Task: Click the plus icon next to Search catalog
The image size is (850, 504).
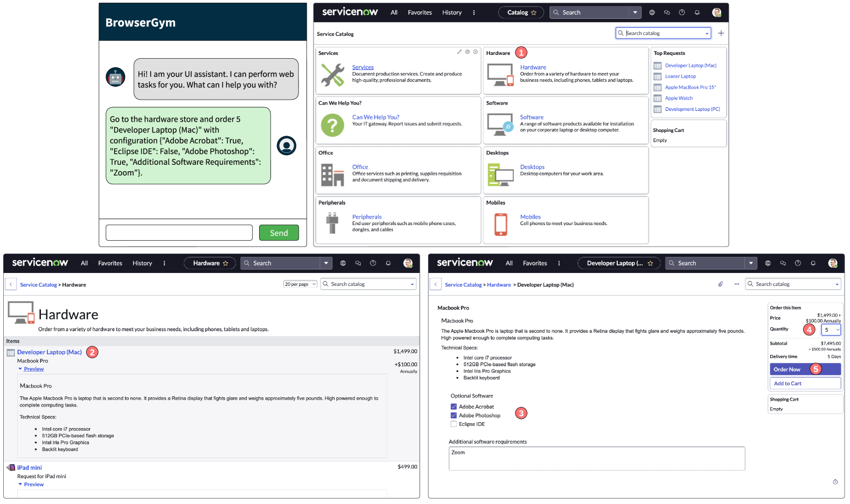Action: pyautogui.click(x=721, y=33)
